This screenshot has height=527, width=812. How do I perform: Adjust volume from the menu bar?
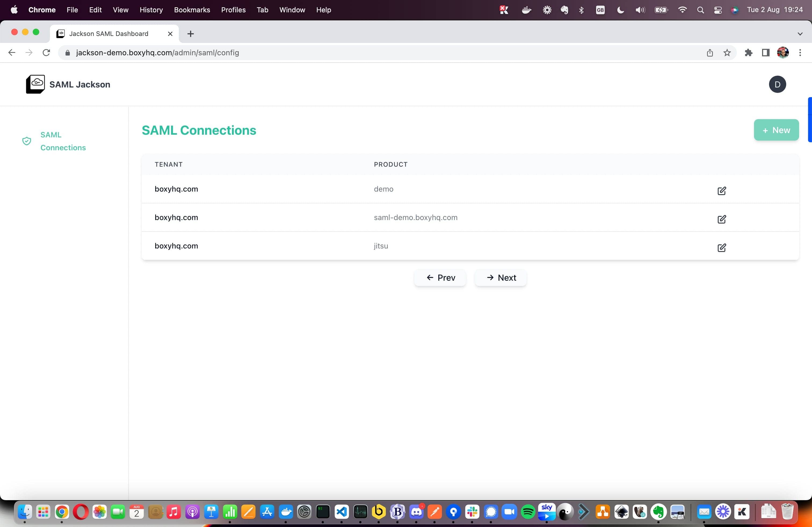coord(640,10)
